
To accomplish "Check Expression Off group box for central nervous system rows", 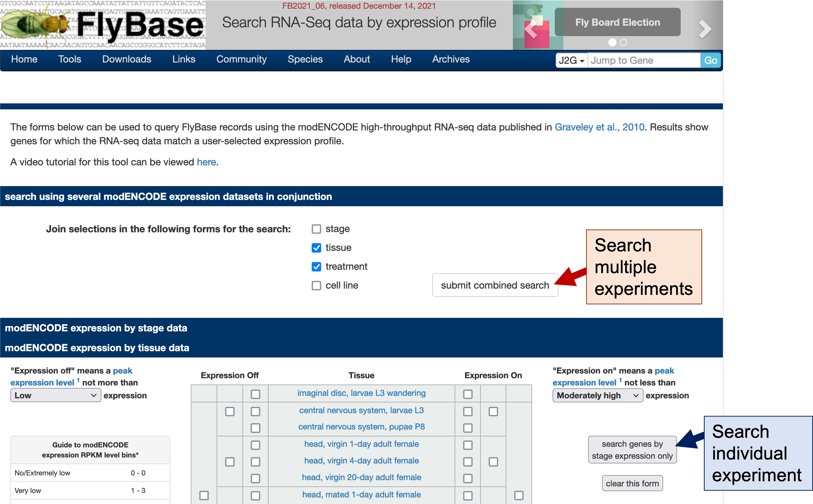I will tap(230, 411).
